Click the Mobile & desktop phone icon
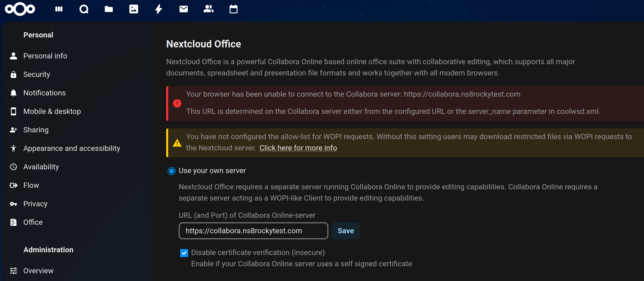This screenshot has width=644, height=281. tap(13, 111)
